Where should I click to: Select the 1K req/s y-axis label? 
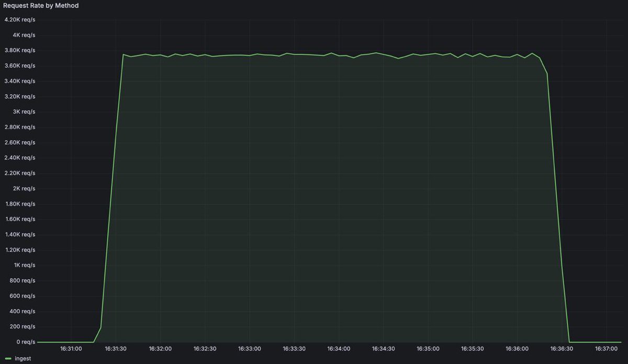(x=24, y=265)
